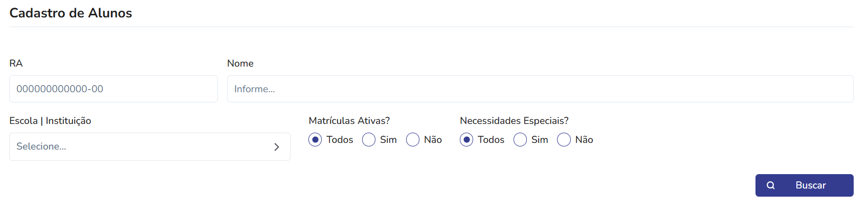Screen dimensions: 868x211
Task: Select Todos under Necessidades Especiais
Action: (466, 140)
